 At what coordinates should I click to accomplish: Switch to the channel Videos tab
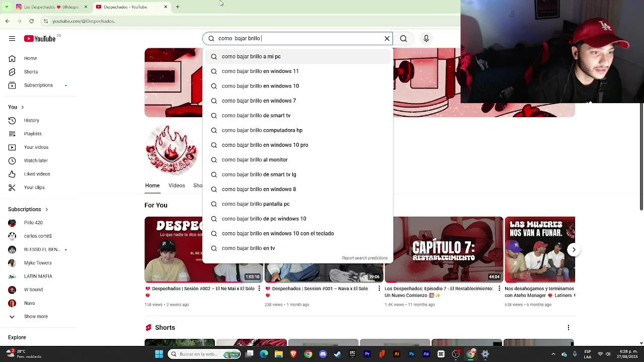[x=177, y=186]
